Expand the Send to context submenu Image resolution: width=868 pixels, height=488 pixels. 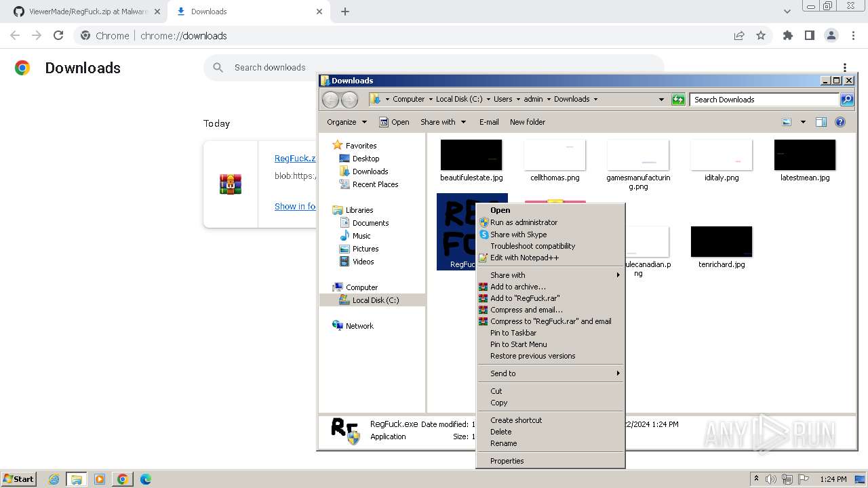click(550, 373)
